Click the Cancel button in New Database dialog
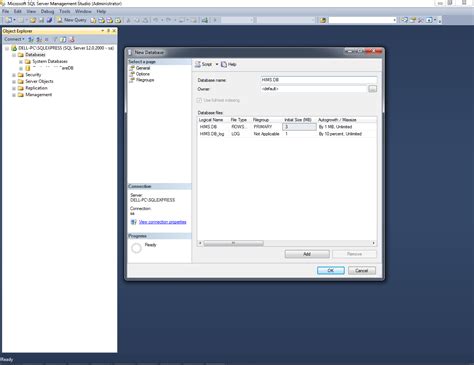 [362, 270]
